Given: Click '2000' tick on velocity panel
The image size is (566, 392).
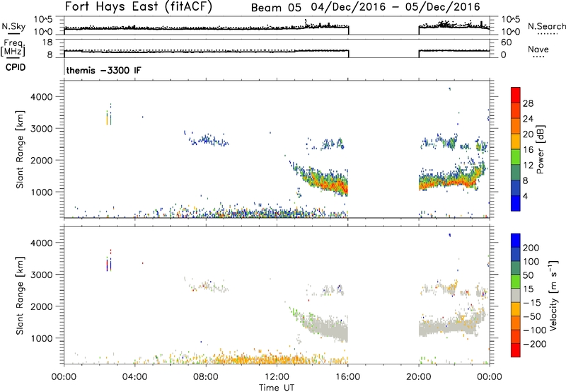Looking at the screenshot, I should click(43, 306).
